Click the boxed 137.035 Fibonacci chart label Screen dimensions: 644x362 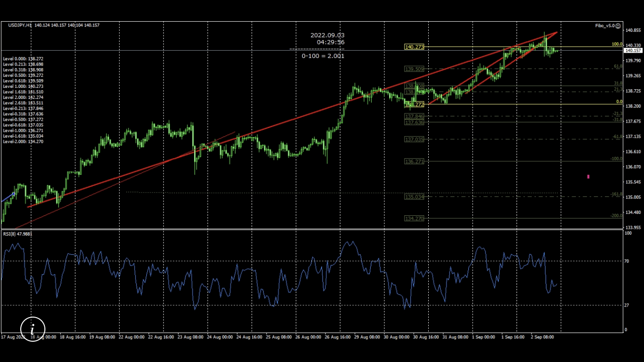(414, 139)
